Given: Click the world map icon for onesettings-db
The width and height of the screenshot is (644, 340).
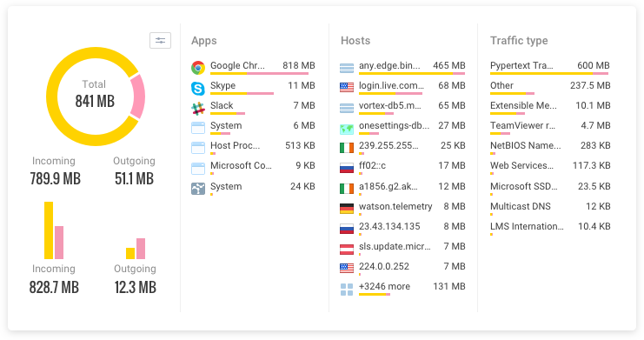Looking at the screenshot, I should [347, 129].
